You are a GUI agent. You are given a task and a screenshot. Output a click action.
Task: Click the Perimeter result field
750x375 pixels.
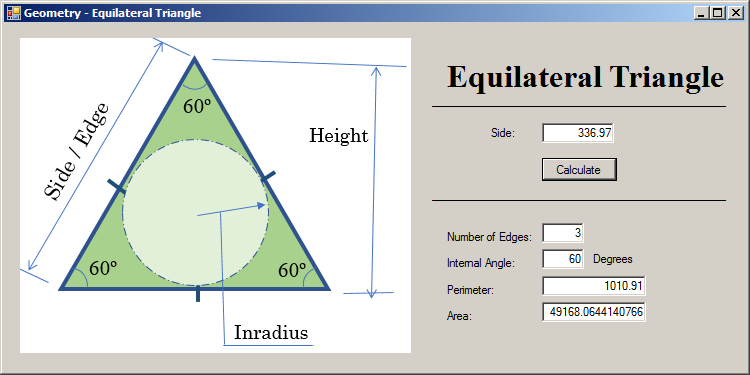click(594, 286)
